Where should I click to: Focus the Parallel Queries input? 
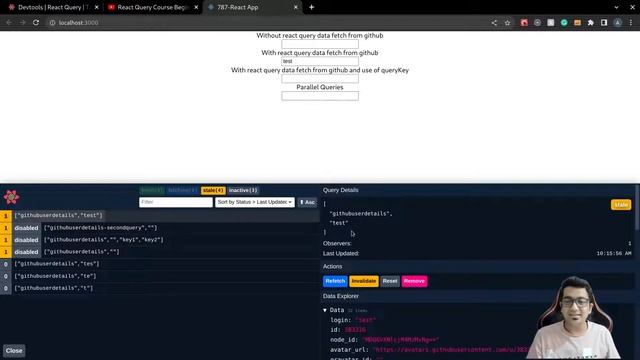[320, 96]
